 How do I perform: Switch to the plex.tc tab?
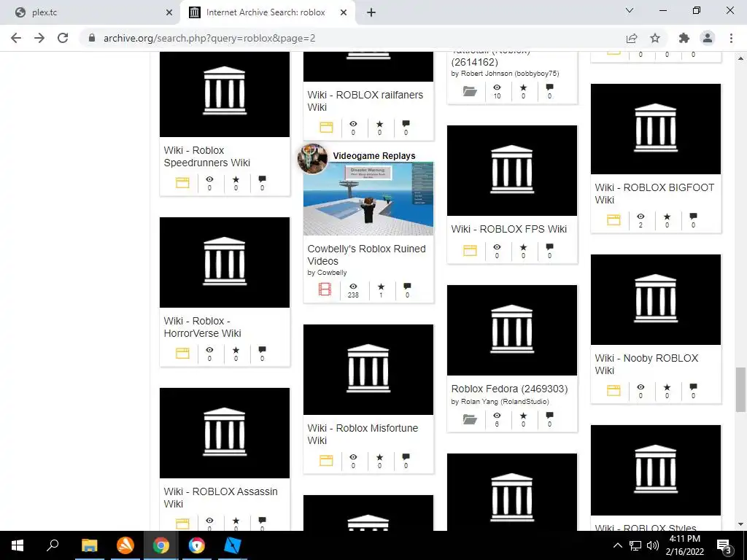pyautogui.click(x=90, y=12)
